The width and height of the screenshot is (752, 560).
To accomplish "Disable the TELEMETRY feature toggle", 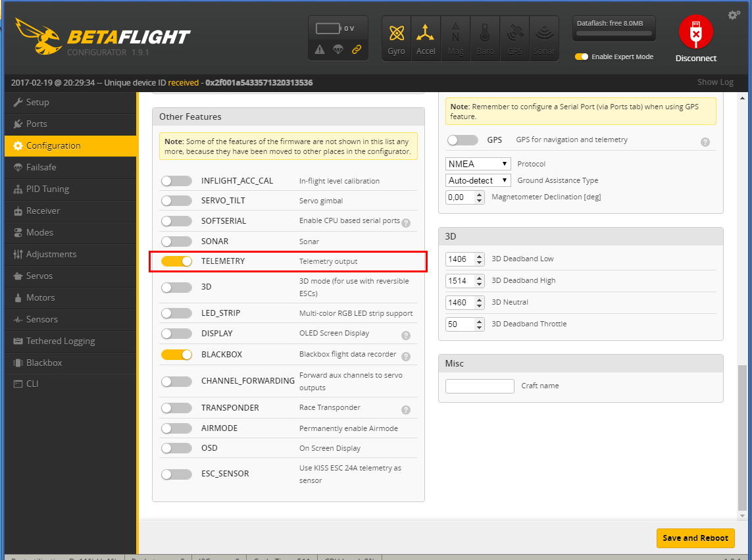I will click(176, 261).
